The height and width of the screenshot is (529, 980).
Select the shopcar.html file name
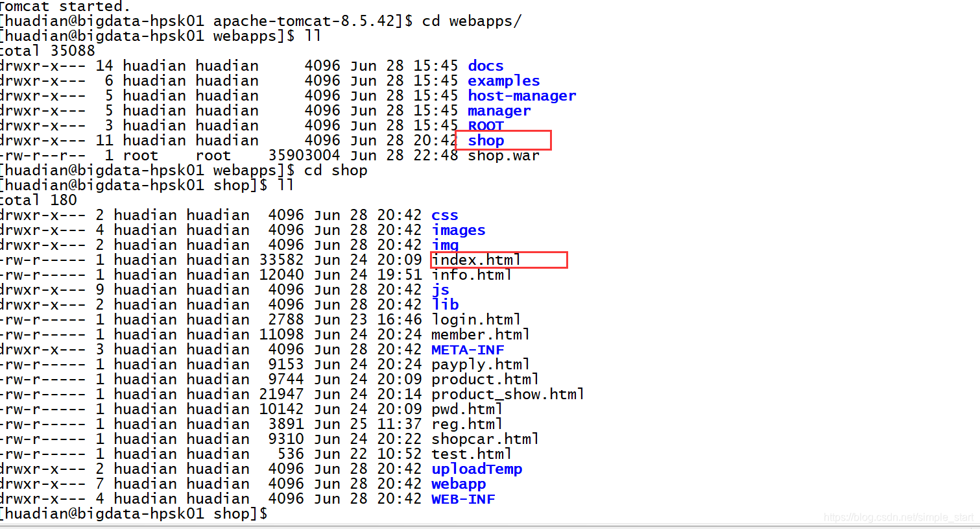[x=486, y=439]
